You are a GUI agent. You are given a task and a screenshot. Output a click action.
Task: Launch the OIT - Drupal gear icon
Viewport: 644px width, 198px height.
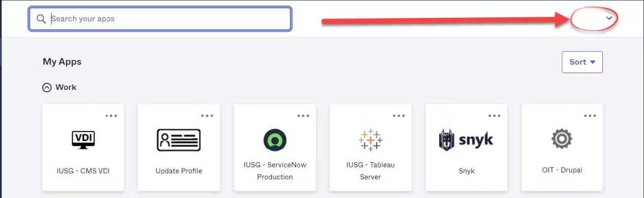point(562,139)
